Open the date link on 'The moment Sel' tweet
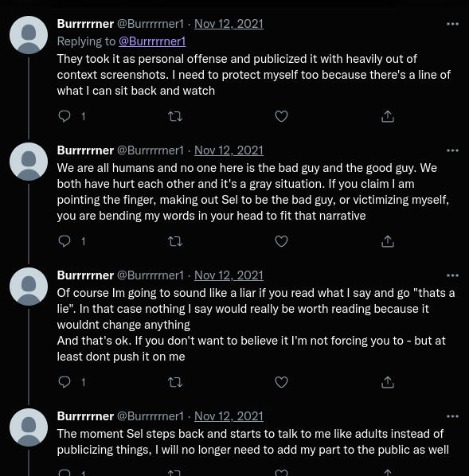Screen dimensions: 469x476 coord(229,416)
